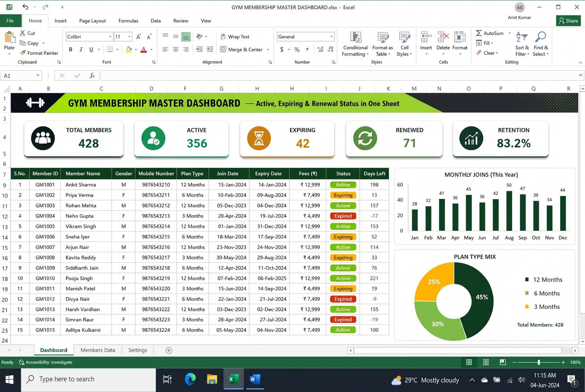Click the Comma Style icon
This screenshot has height=392, width=585.
[307, 49]
